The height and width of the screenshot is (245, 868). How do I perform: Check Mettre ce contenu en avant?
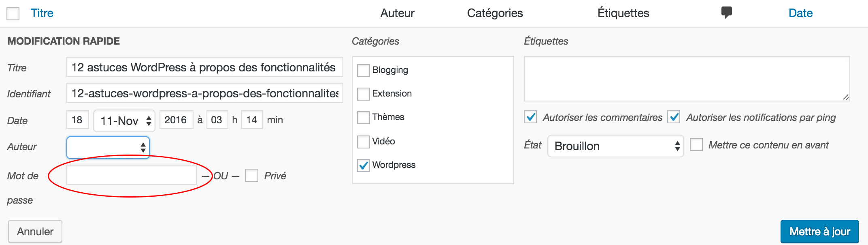pos(696,145)
